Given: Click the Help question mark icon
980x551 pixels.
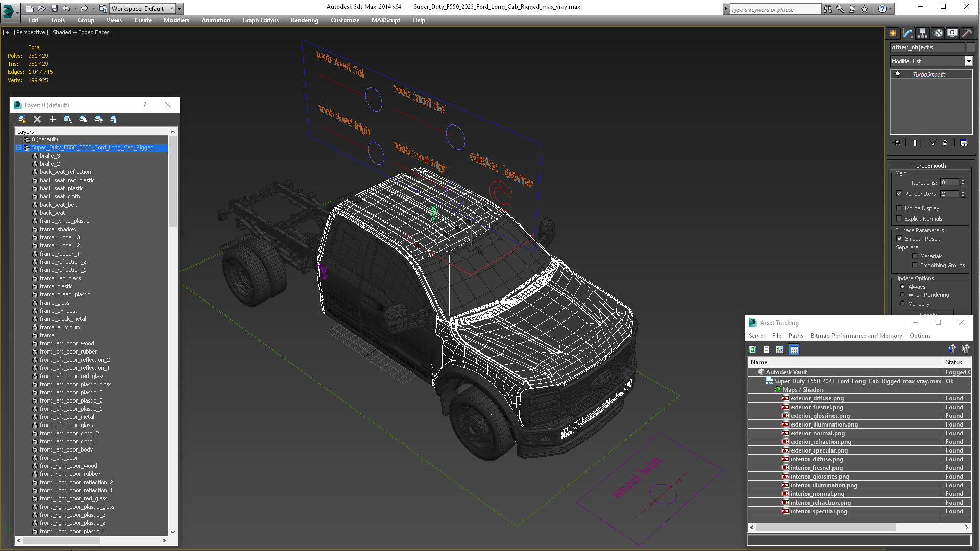Looking at the screenshot, I should click(x=883, y=9).
